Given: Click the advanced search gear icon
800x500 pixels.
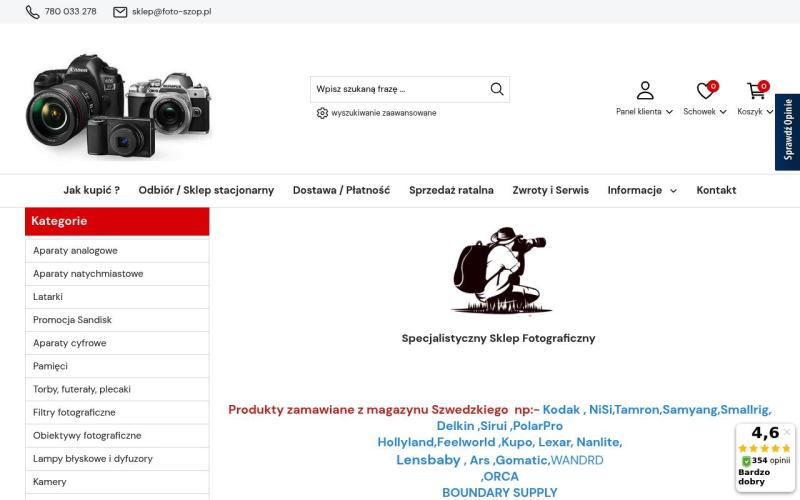Looking at the screenshot, I should point(322,113).
